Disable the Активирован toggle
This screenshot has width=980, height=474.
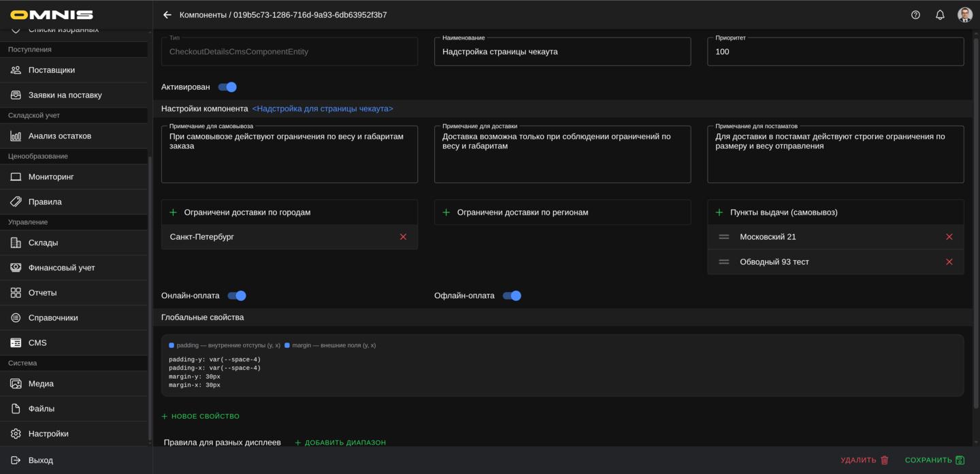click(x=229, y=87)
